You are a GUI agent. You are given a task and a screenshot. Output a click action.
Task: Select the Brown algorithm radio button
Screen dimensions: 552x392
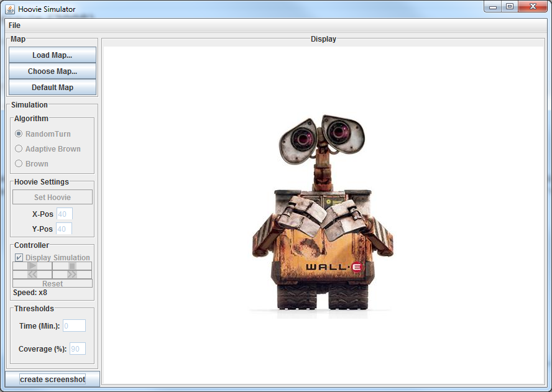[x=19, y=163]
